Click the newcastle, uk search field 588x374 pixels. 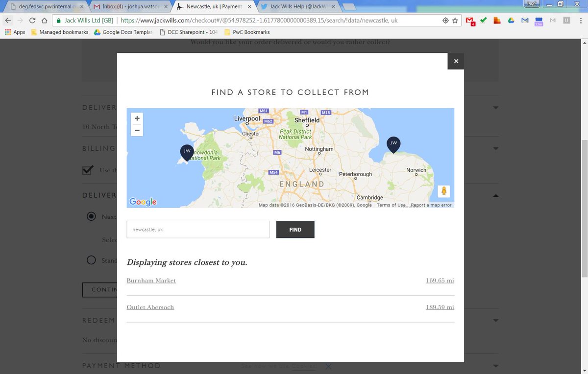pyautogui.click(x=198, y=230)
